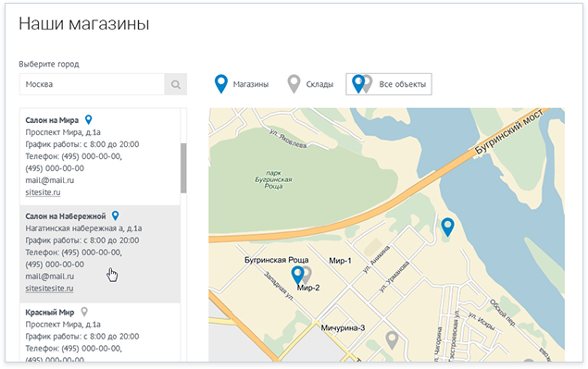
Task: Click the store list scrollbar thumb
Action: click(x=183, y=167)
